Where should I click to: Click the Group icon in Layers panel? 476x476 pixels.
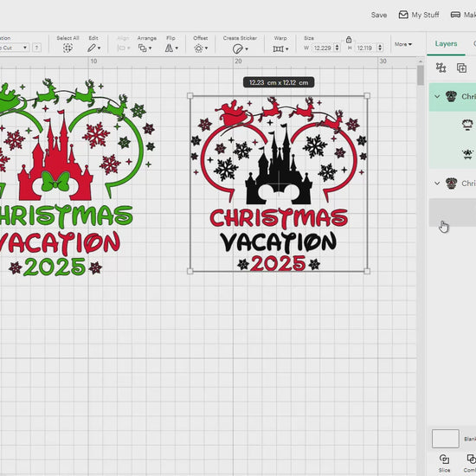(441, 68)
